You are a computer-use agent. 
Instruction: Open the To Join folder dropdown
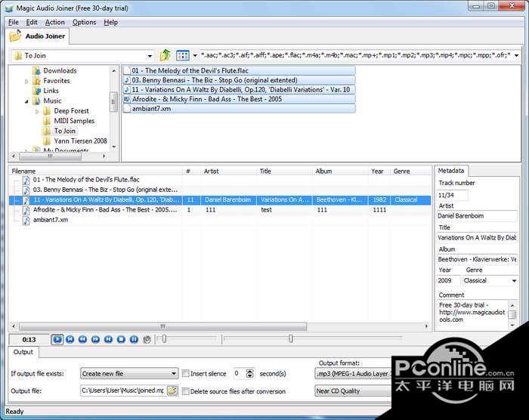pyautogui.click(x=150, y=56)
